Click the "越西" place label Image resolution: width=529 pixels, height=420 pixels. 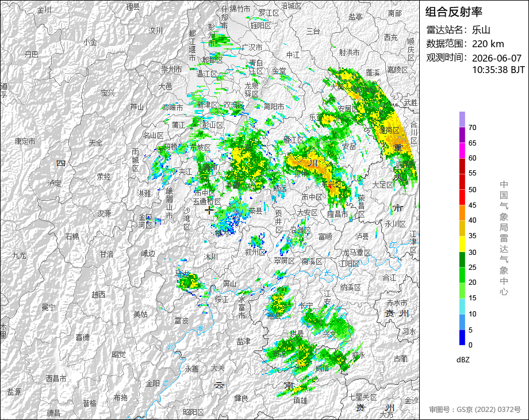pos(98,295)
